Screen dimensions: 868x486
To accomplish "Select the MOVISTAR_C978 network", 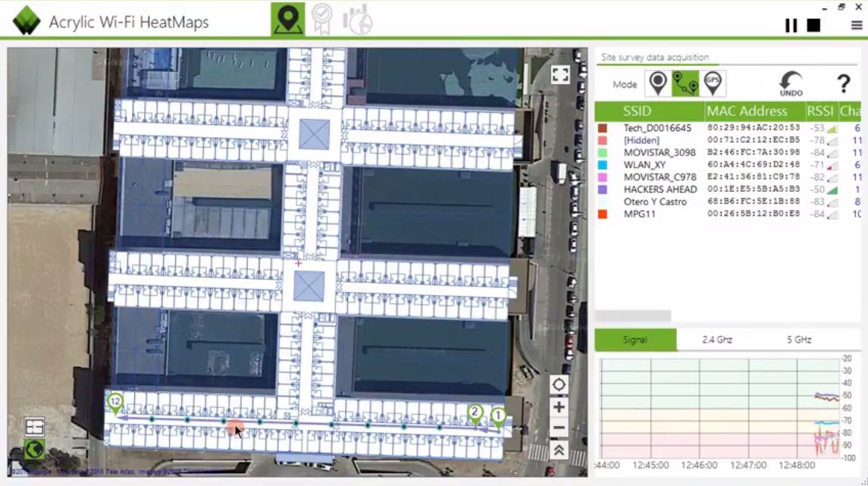I will (728, 177).
